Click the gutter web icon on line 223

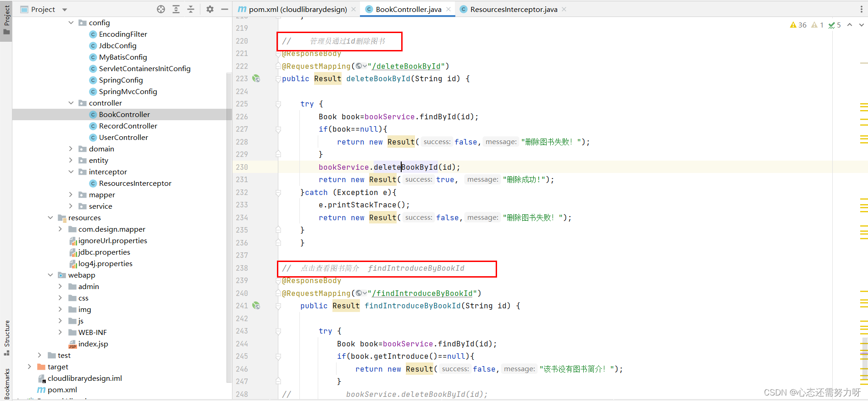(x=256, y=79)
